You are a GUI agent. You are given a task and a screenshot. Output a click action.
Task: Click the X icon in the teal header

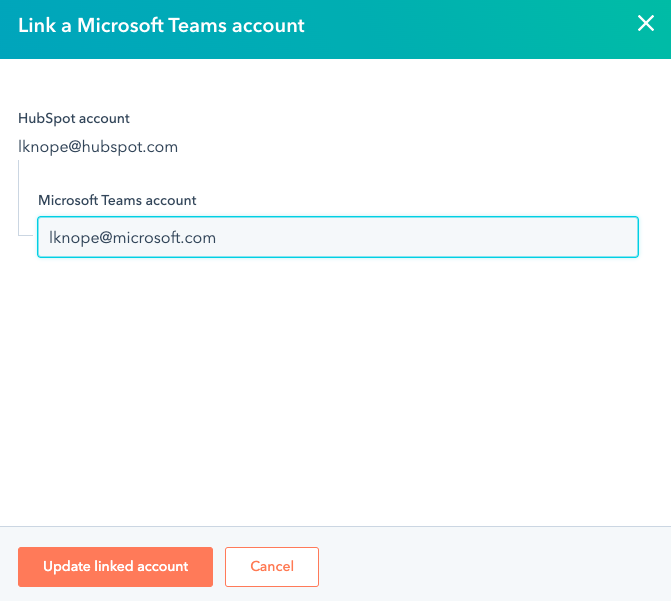click(x=646, y=24)
